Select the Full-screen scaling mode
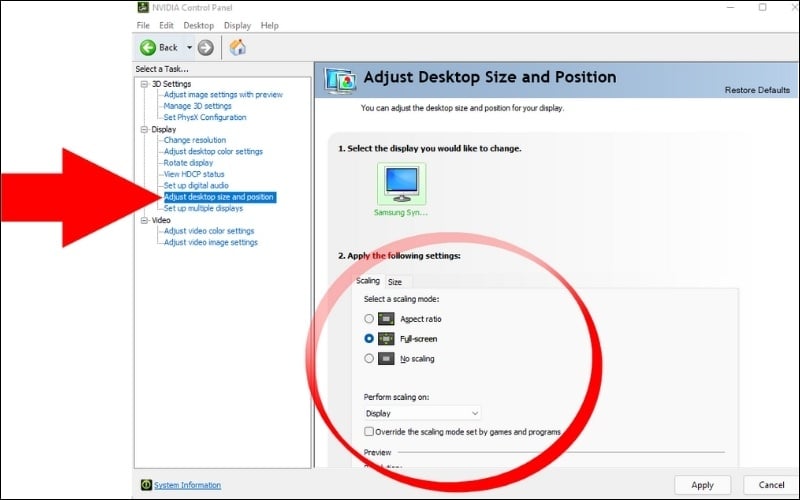Viewport: 800px width, 500px height. (x=370, y=339)
